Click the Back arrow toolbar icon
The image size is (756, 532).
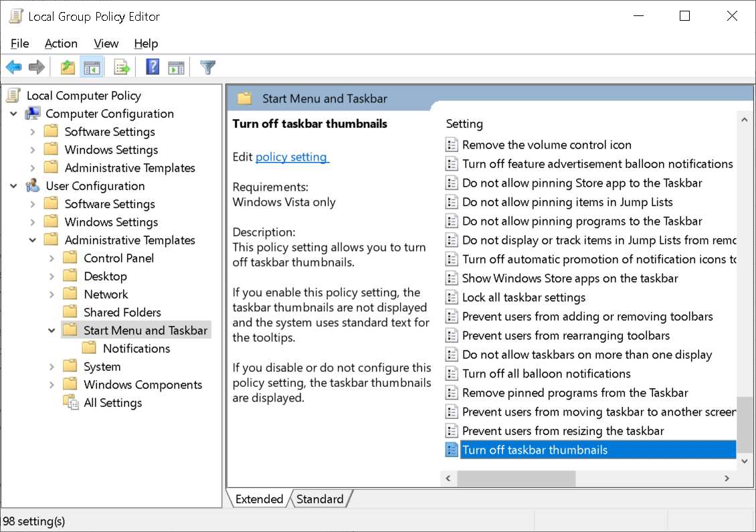(14, 67)
